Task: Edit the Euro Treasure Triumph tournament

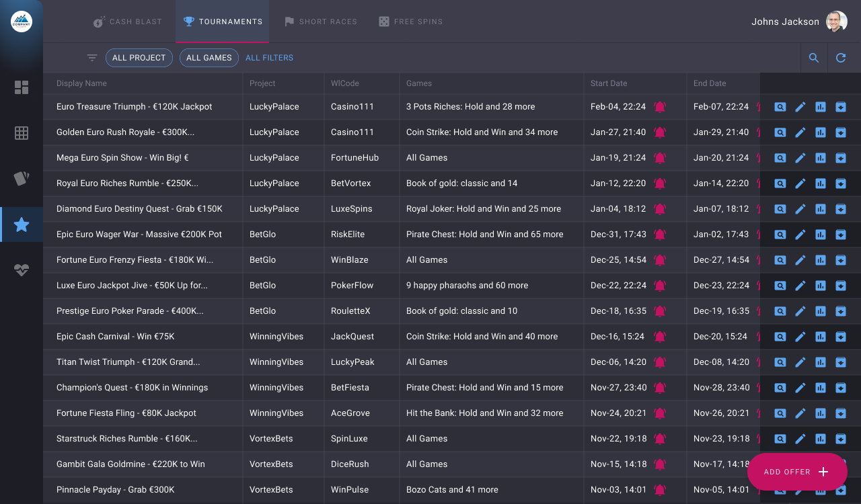Action: 800,107
